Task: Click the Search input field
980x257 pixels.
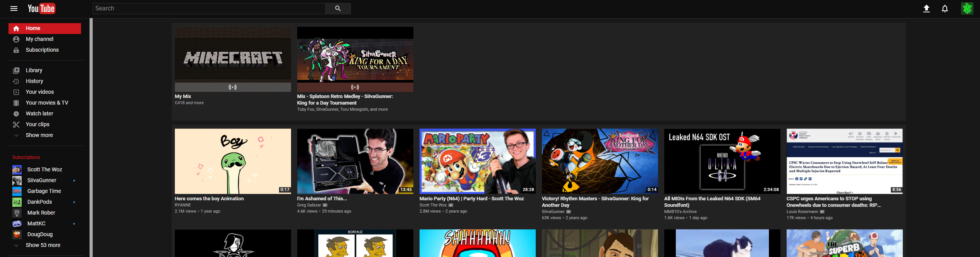Action: click(209, 8)
